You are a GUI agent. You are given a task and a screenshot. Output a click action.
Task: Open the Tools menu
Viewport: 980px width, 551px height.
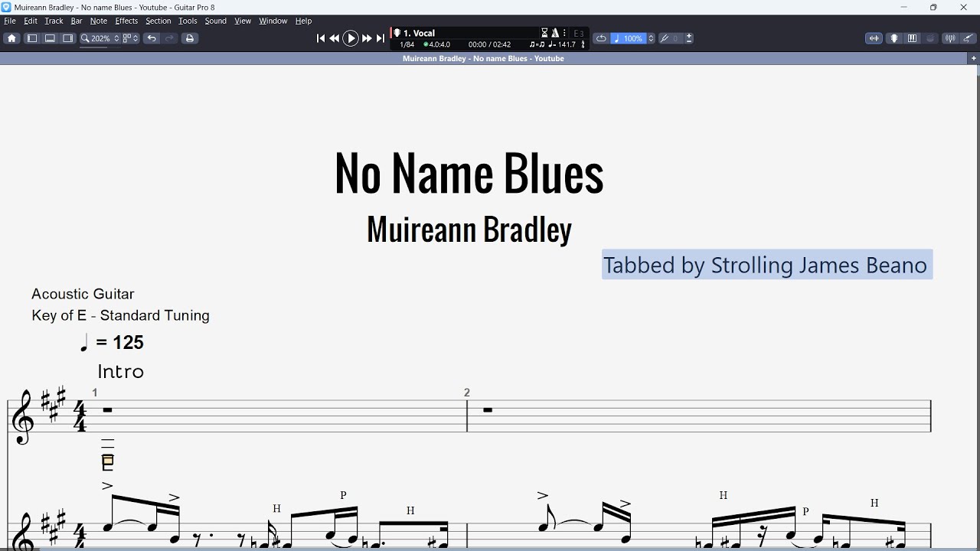click(188, 21)
